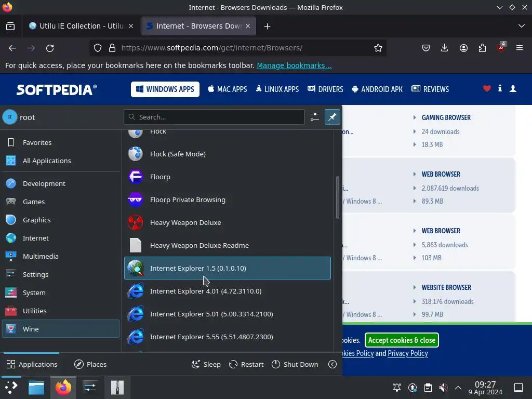Select the Multimedia category
The width and height of the screenshot is (532, 399).
pyautogui.click(x=60, y=257)
